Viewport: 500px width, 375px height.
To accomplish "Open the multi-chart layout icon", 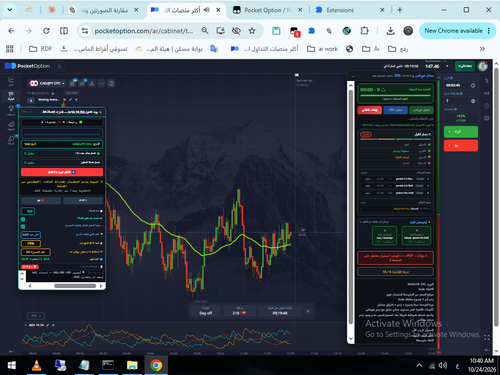I will pyautogui.click(x=111, y=83).
